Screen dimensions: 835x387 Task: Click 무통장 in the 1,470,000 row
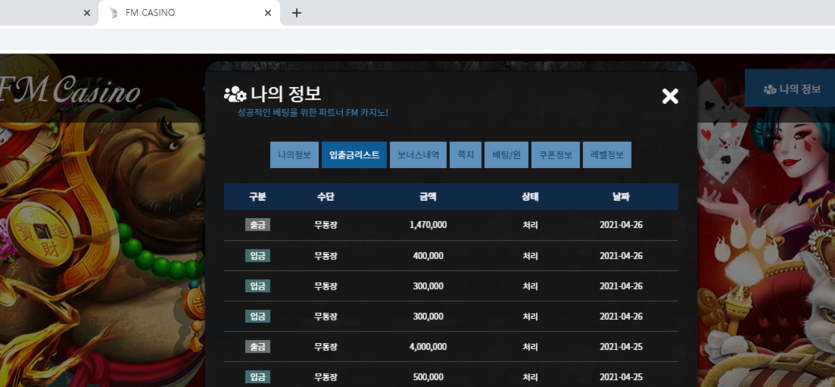pos(325,225)
